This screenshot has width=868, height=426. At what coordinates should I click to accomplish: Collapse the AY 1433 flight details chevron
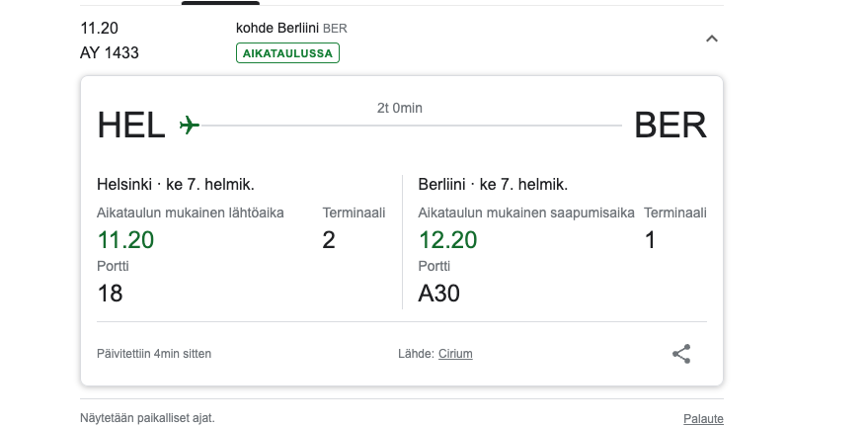[x=712, y=39]
